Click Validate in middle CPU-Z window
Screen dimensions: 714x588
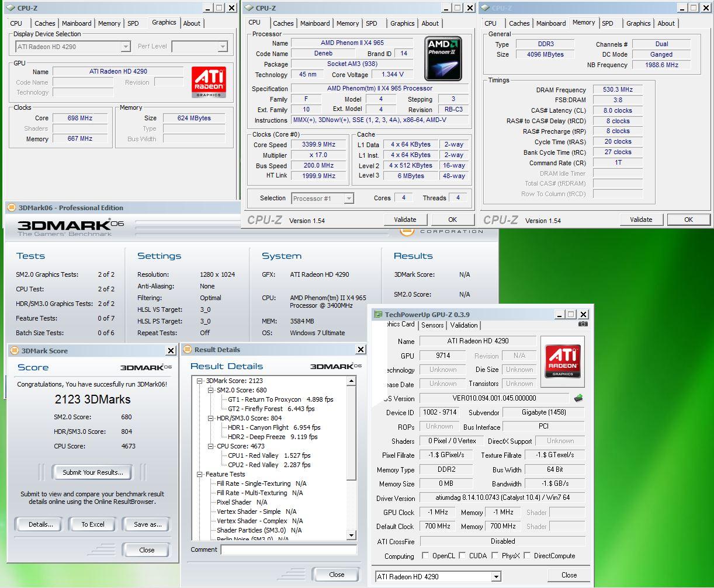(x=405, y=220)
